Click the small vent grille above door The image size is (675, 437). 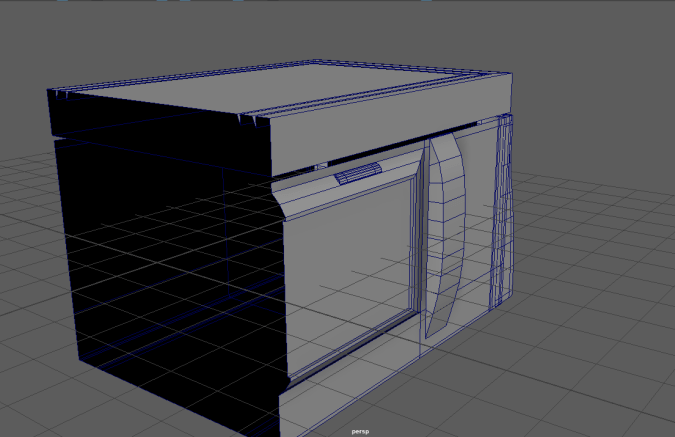(357, 174)
